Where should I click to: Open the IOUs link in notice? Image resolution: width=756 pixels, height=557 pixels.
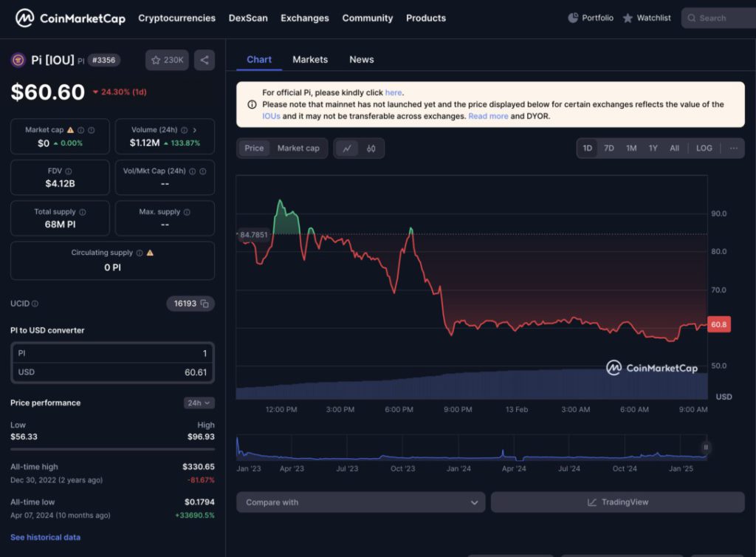[x=271, y=116]
